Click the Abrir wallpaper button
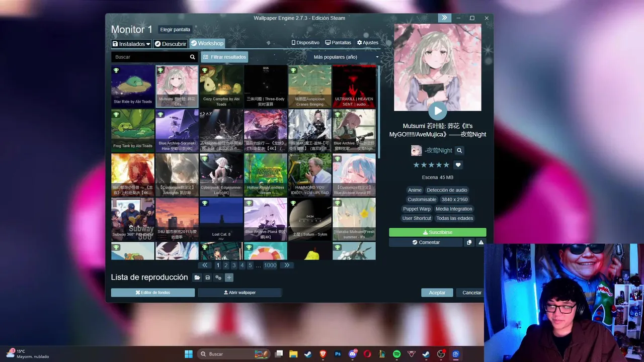 (x=239, y=293)
